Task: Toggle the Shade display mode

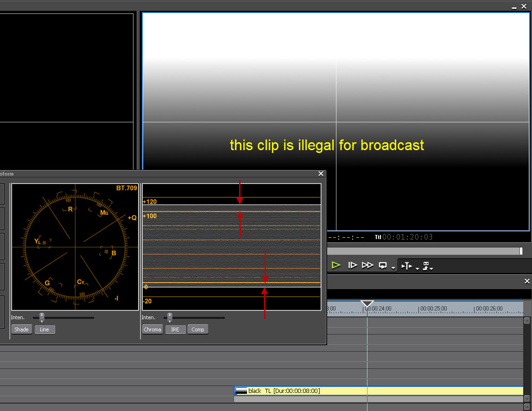Action: click(x=21, y=329)
